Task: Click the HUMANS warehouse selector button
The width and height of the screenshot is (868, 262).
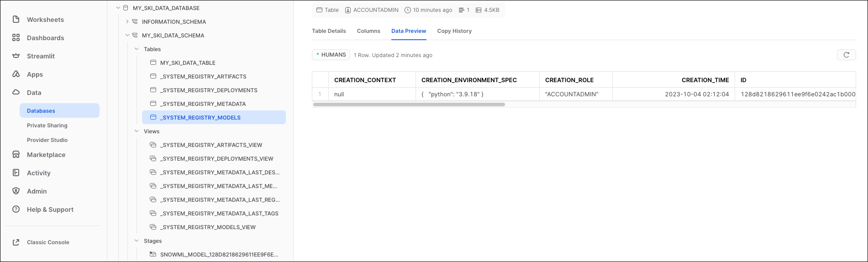Action: click(331, 55)
